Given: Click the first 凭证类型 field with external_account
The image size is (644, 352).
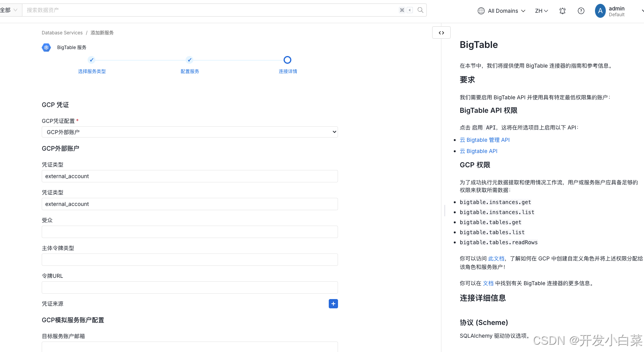Looking at the screenshot, I should (190, 176).
